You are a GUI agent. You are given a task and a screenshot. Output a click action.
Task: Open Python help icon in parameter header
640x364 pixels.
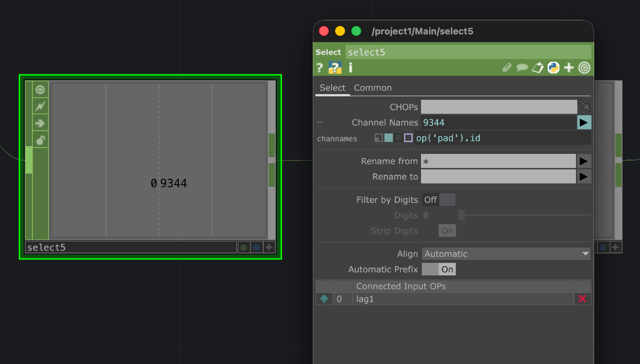[335, 68]
